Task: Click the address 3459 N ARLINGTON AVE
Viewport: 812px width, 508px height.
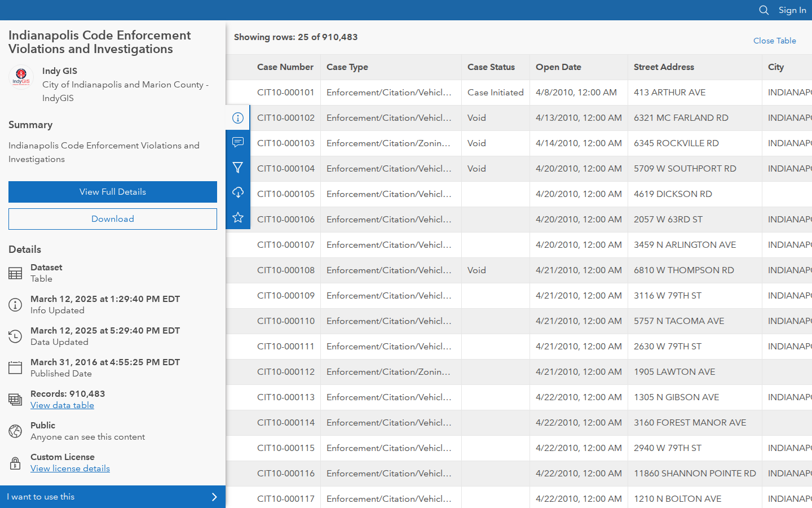Action: (x=685, y=245)
